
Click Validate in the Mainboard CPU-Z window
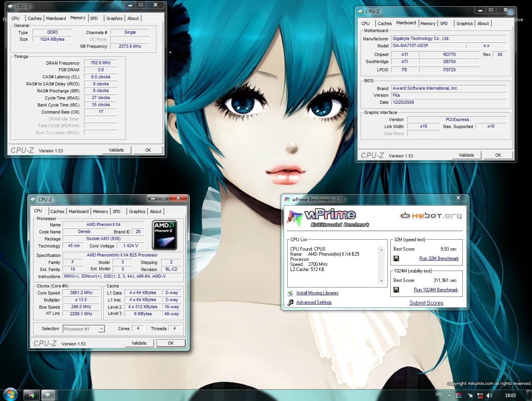tap(466, 155)
